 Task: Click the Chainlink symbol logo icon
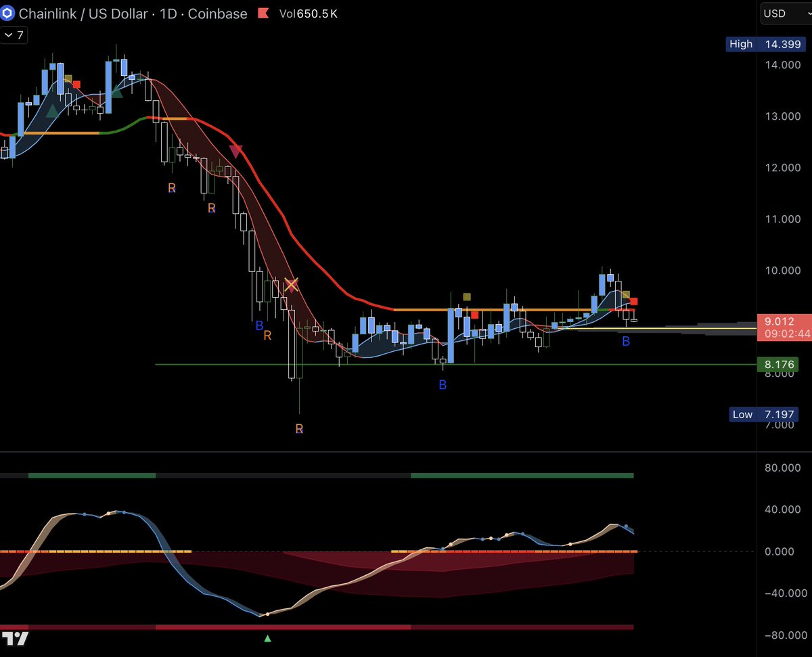[7, 13]
